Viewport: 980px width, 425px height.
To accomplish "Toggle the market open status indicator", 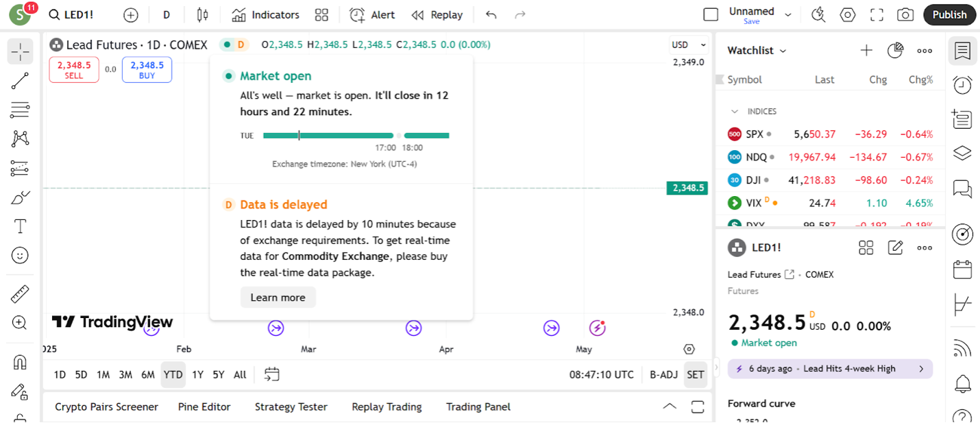I will [228, 45].
